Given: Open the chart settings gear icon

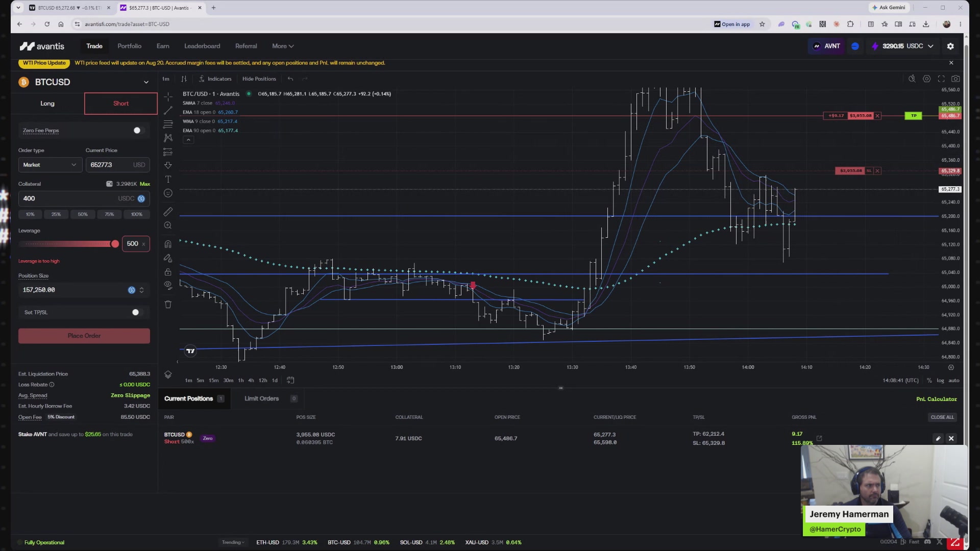Looking at the screenshot, I should pyautogui.click(x=926, y=79).
